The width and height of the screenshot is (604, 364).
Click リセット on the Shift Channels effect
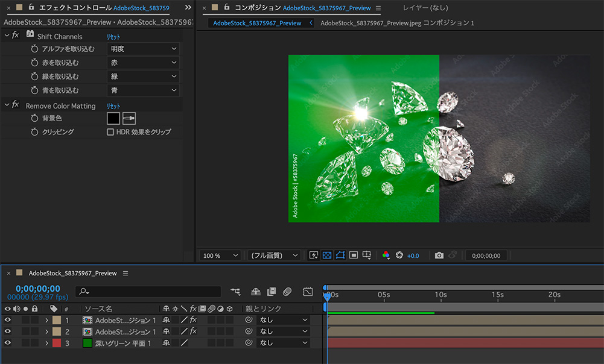[113, 36]
